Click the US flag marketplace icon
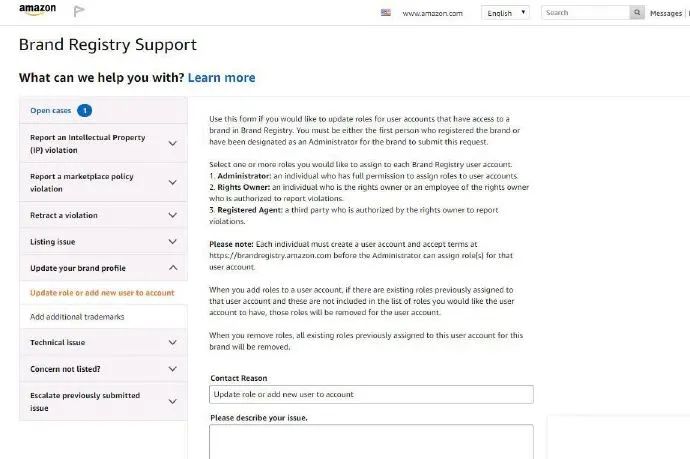 pos(386,13)
